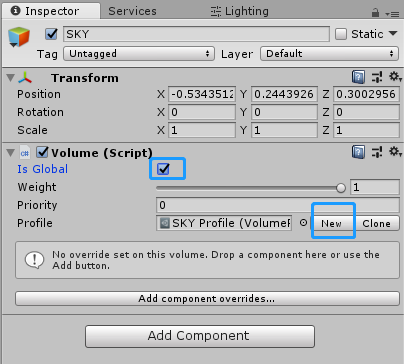Open Volume script preset selector icon
404x364 pixels.
click(377, 152)
